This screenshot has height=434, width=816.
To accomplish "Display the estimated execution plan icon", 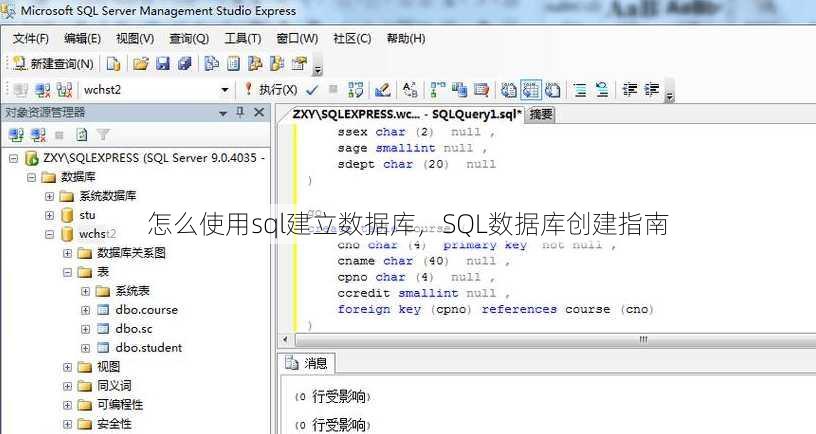I will coord(356,90).
